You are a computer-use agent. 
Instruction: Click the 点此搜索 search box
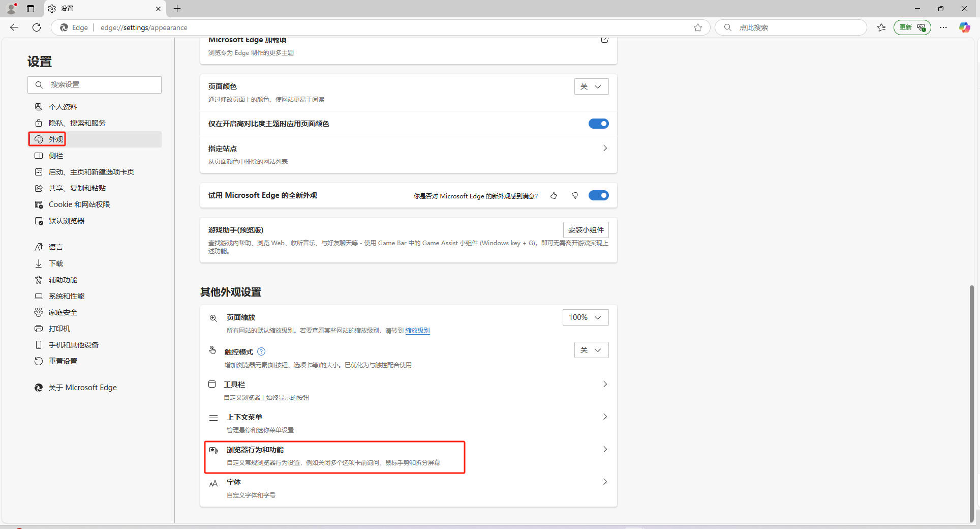coord(790,27)
